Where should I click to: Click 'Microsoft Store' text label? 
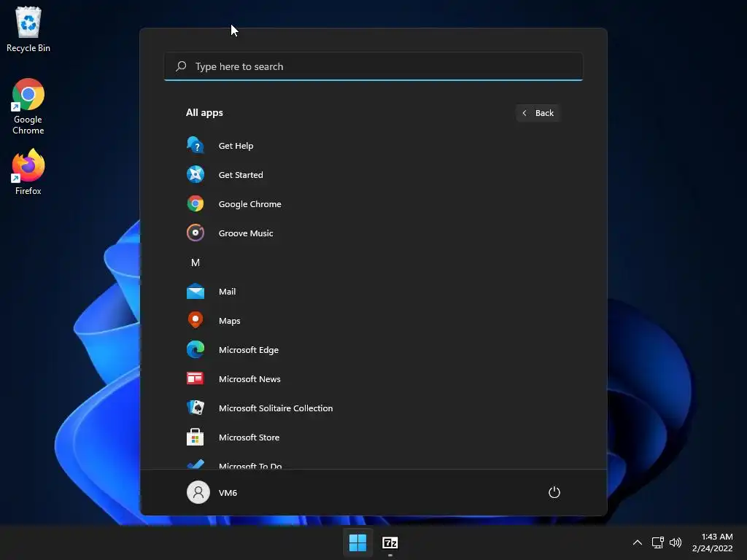(x=249, y=437)
